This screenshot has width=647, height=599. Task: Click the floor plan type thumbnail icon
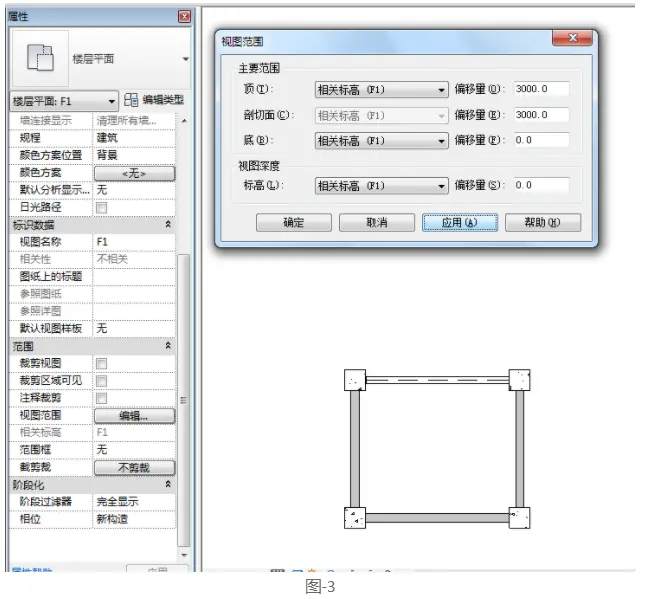(40, 58)
